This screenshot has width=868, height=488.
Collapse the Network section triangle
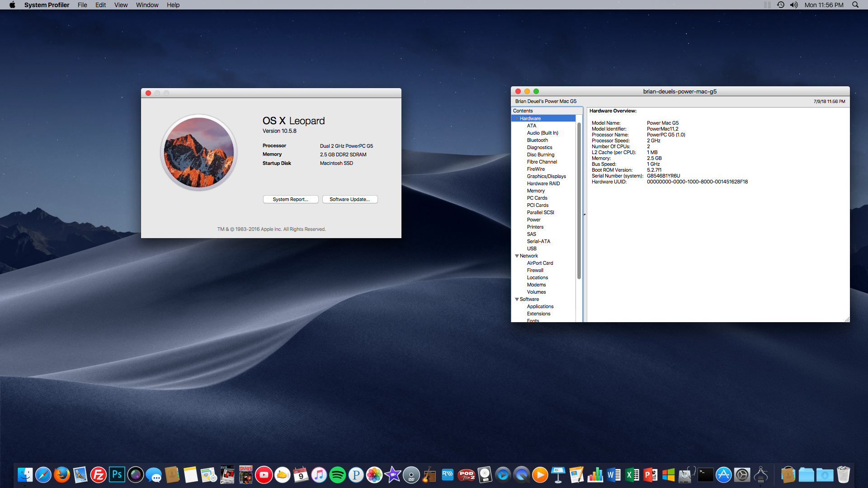(517, 256)
